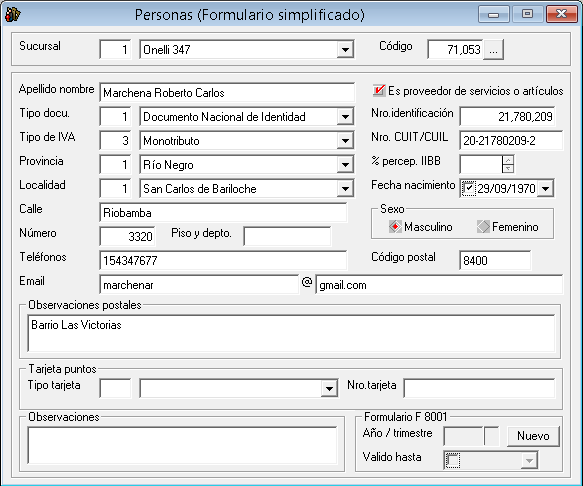Toggle the Es proveedor de servicios checkbox
Screen dimensions: 583x486
(379, 90)
